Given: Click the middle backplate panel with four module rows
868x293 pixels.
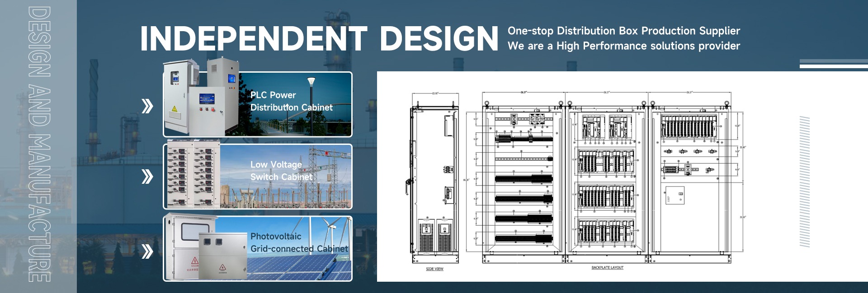Looking at the screenshot, I should point(607,182).
